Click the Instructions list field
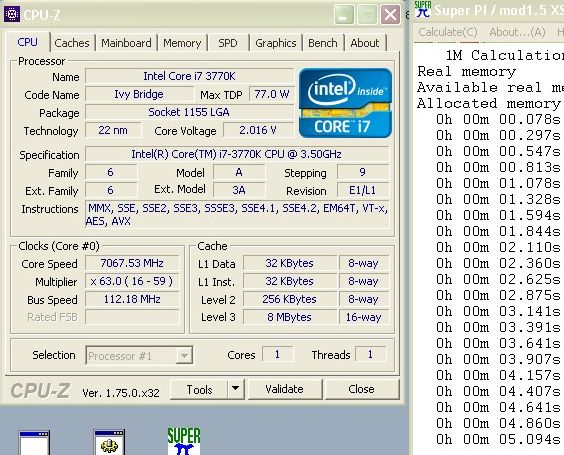 point(237,214)
